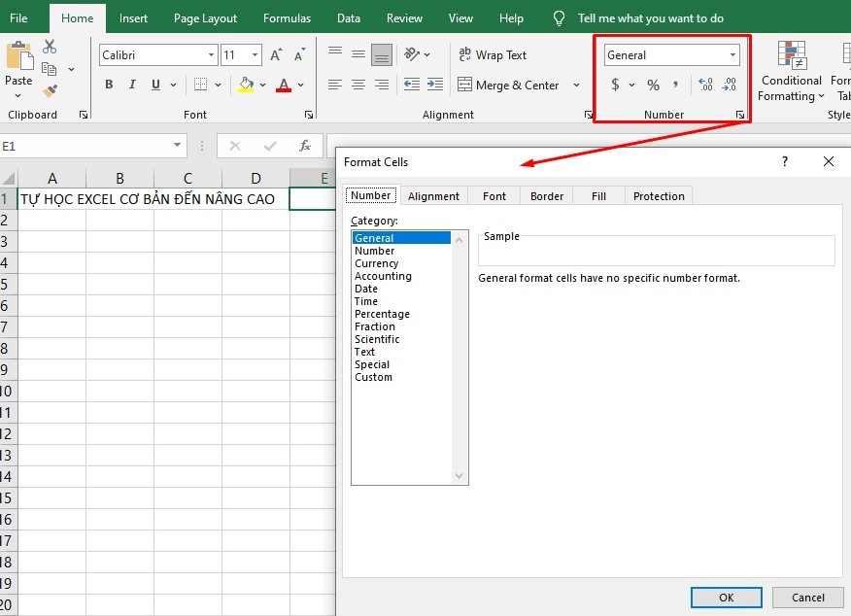
Task: Select Currency in the Category list
Action: (377, 263)
